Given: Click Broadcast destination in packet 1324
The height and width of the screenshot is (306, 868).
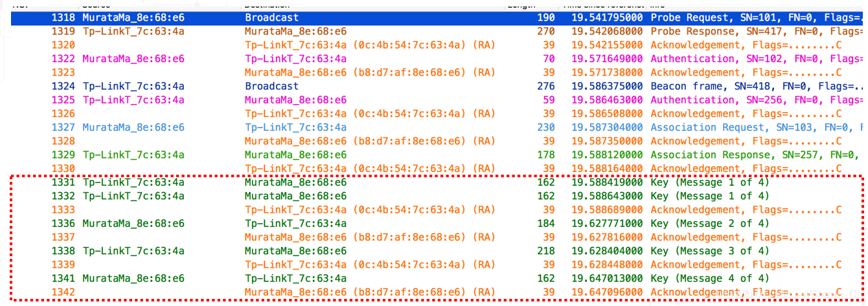Looking at the screenshot, I should (272, 86).
